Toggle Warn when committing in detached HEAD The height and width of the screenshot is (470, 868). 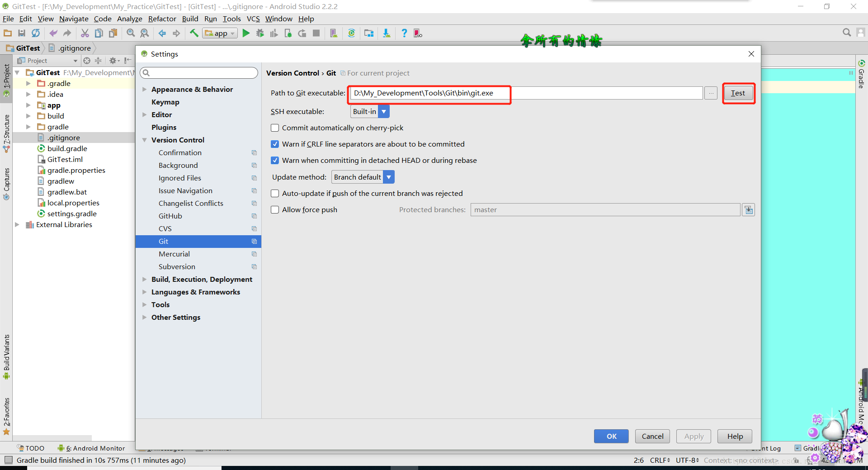[x=275, y=161]
